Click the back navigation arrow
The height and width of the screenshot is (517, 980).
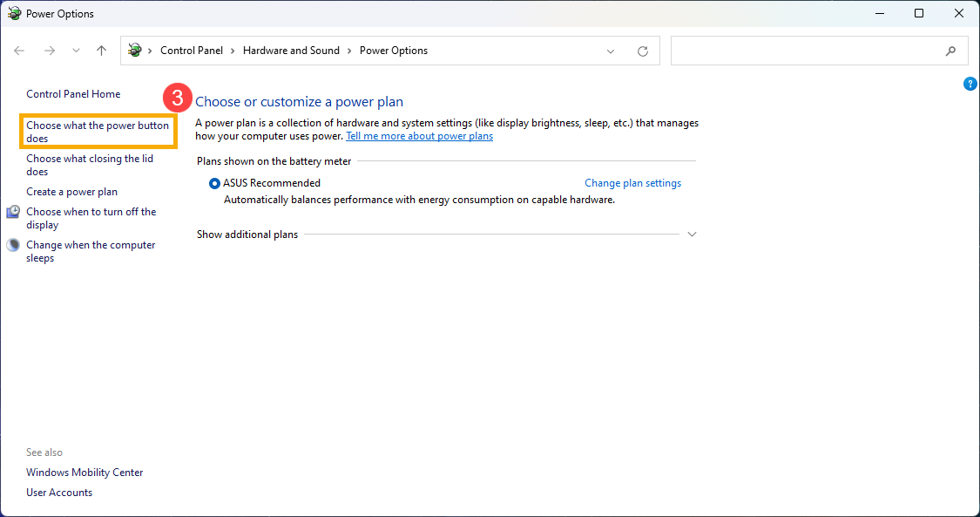20,51
